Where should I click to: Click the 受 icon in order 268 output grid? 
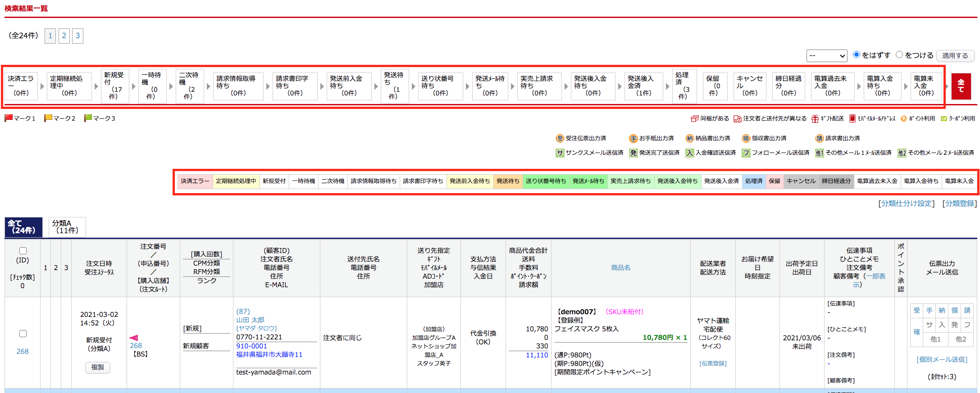click(916, 311)
